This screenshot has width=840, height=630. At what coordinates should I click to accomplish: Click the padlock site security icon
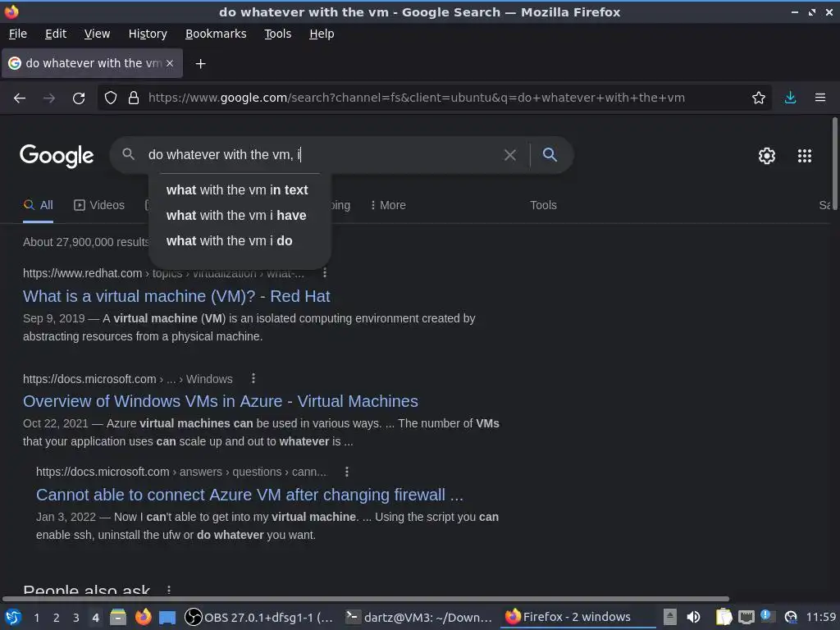pyautogui.click(x=134, y=98)
